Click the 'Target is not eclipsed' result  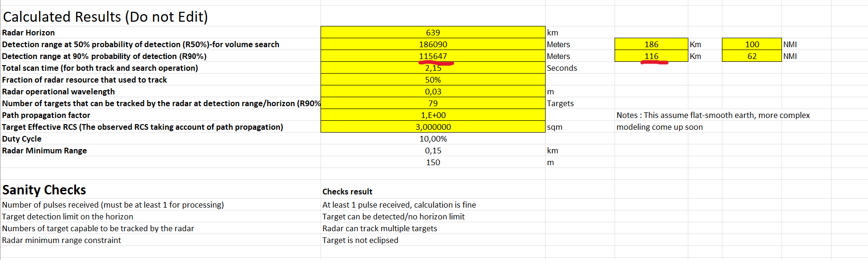tap(360, 240)
